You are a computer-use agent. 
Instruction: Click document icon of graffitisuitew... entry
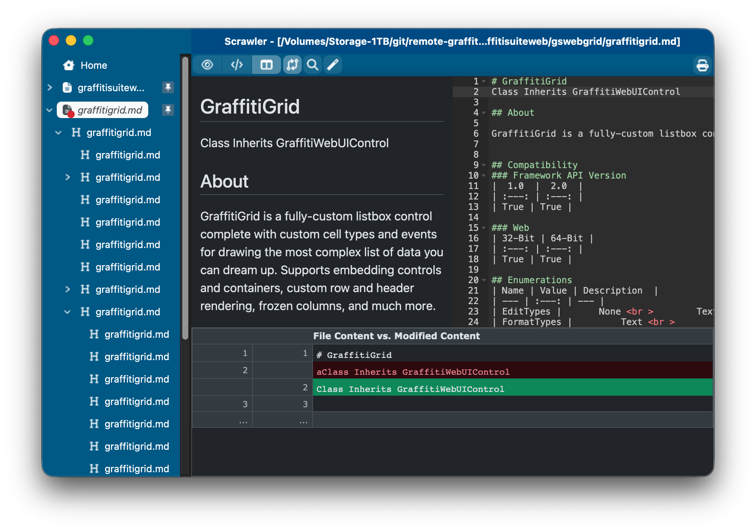tap(67, 87)
